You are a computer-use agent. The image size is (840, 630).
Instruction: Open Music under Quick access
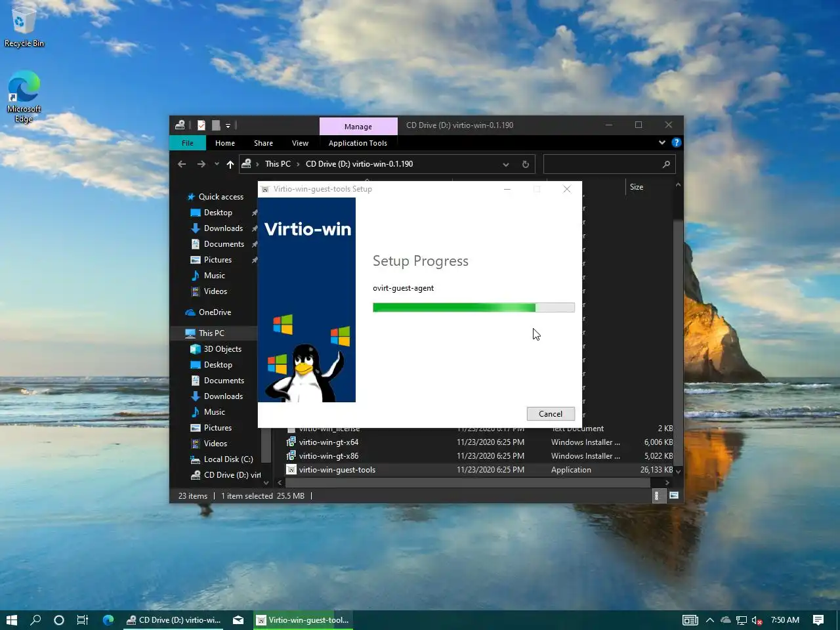(x=215, y=276)
